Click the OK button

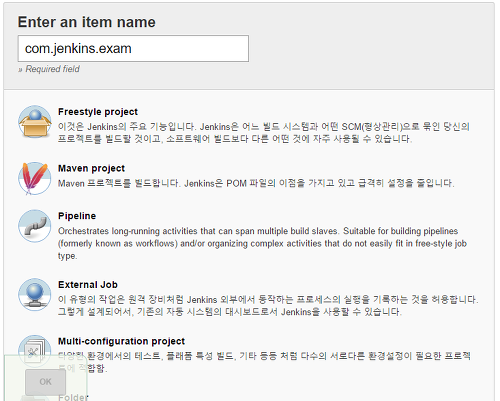[x=46, y=382]
